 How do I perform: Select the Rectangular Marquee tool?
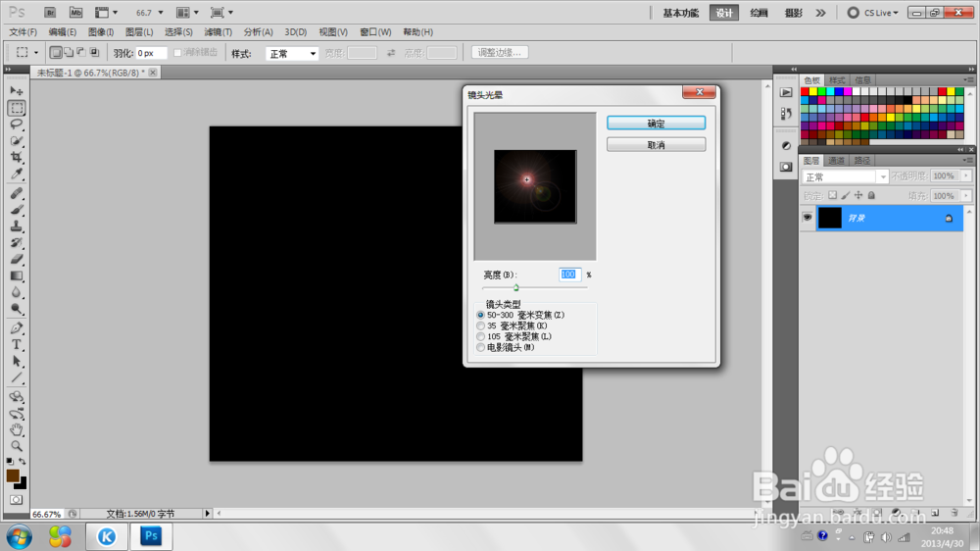click(17, 108)
